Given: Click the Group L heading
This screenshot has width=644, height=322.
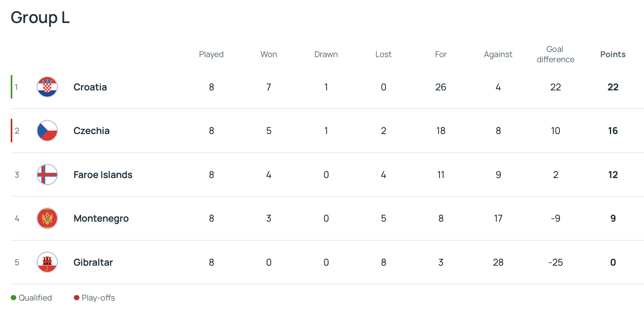Looking at the screenshot, I should click(40, 17).
